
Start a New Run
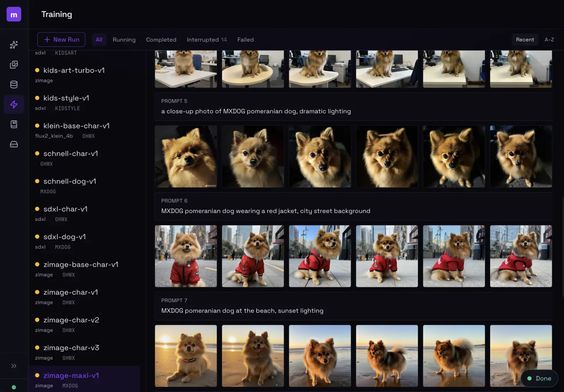(61, 39)
